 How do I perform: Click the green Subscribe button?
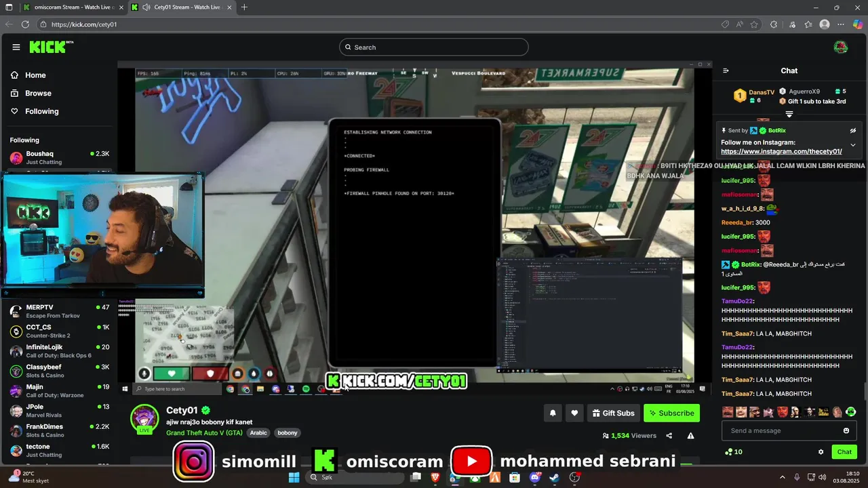671,413
